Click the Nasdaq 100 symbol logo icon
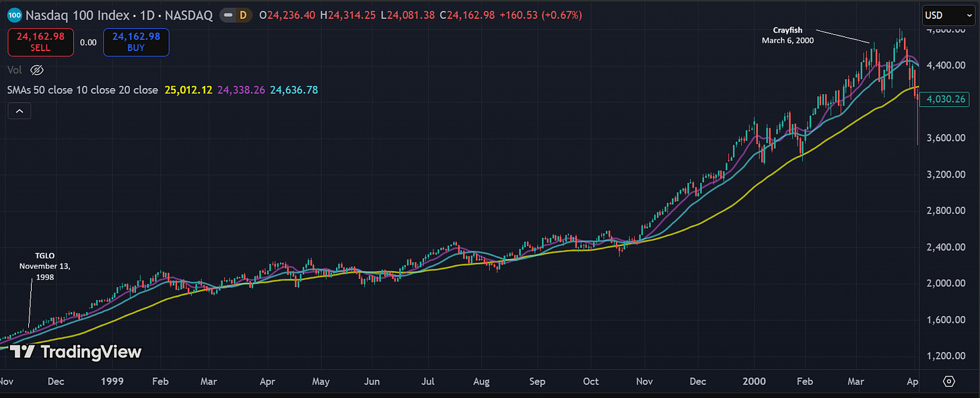 point(15,15)
